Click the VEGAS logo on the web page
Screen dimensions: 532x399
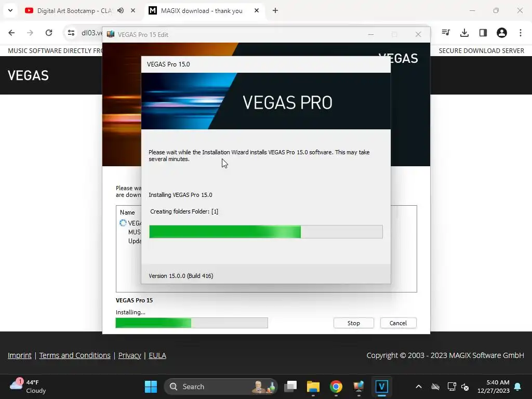click(x=28, y=75)
